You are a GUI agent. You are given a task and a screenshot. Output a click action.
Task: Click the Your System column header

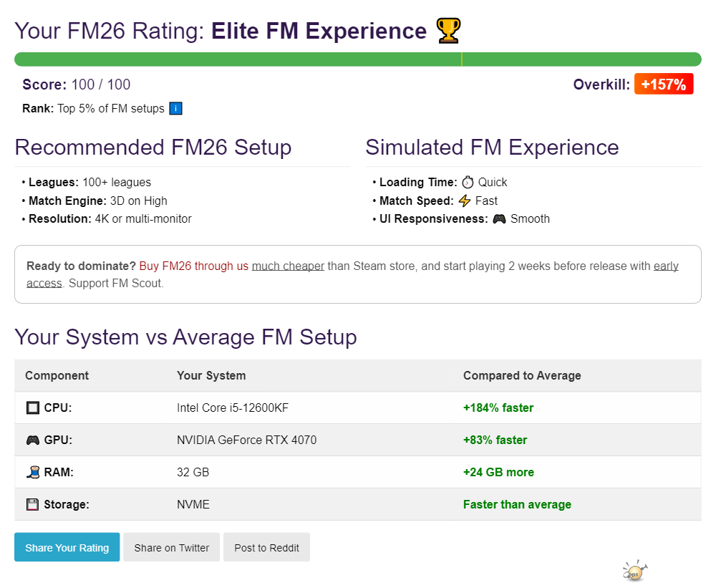211,375
